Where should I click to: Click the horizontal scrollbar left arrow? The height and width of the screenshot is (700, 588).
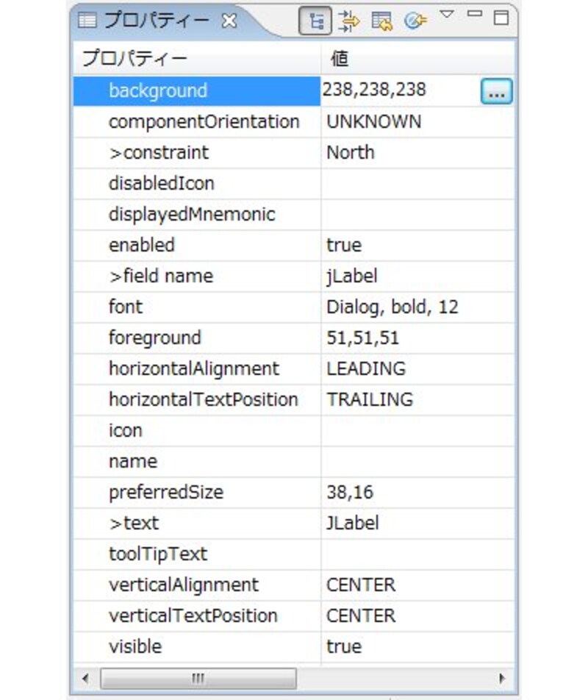point(86,678)
